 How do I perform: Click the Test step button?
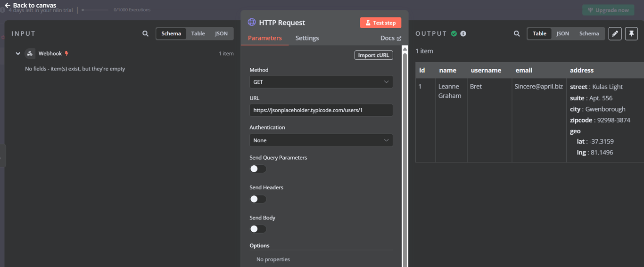click(x=380, y=23)
